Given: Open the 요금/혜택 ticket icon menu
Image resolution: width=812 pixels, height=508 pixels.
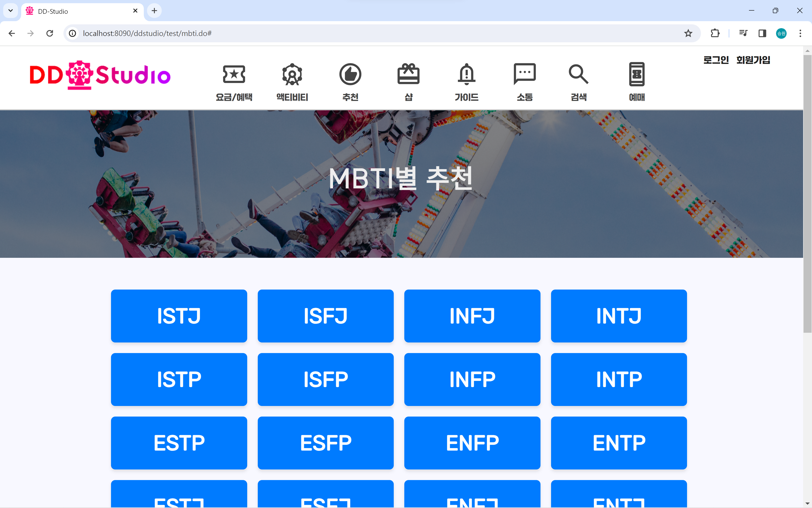Looking at the screenshot, I should (234, 74).
